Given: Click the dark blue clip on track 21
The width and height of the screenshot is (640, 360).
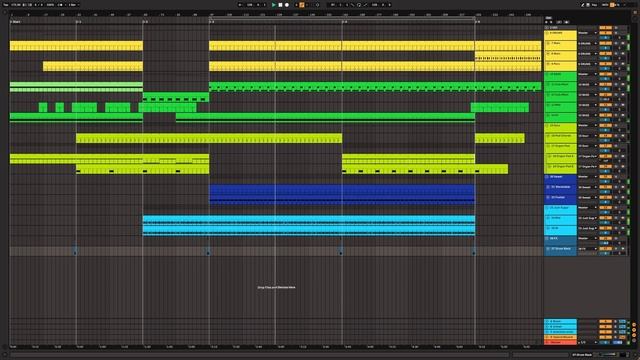Looking at the screenshot, I should [342, 189].
